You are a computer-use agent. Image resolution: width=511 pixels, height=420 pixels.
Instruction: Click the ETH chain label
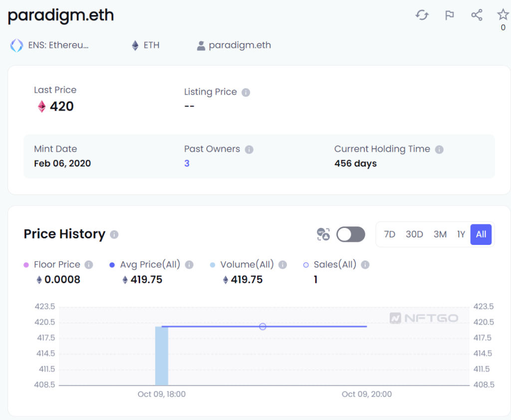point(152,45)
